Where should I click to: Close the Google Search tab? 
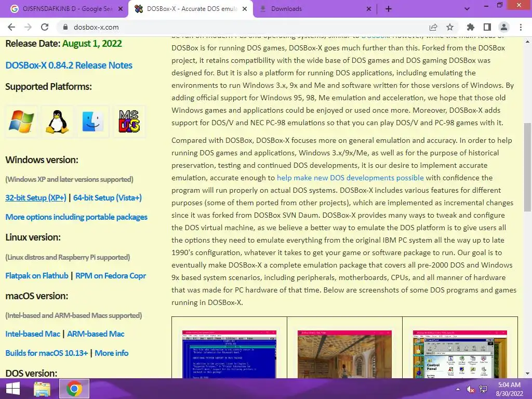[x=121, y=9]
